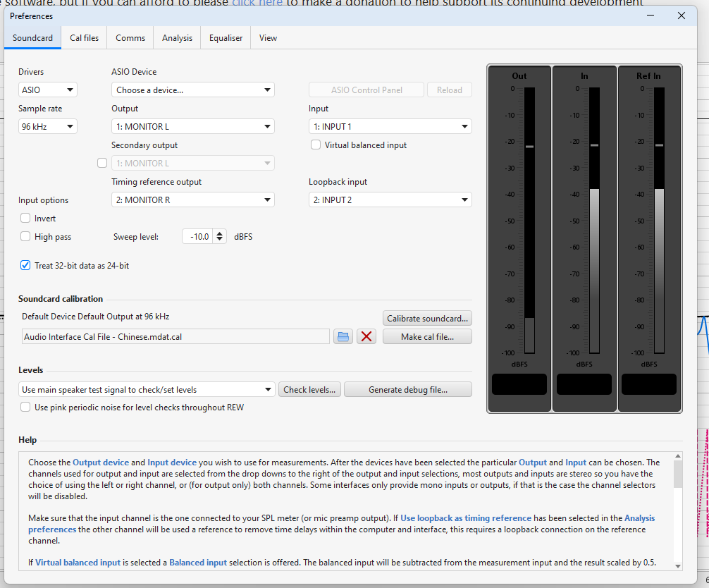Click the Help panel scroll down arrow
This screenshot has height=588, width=709.
pos(678,566)
